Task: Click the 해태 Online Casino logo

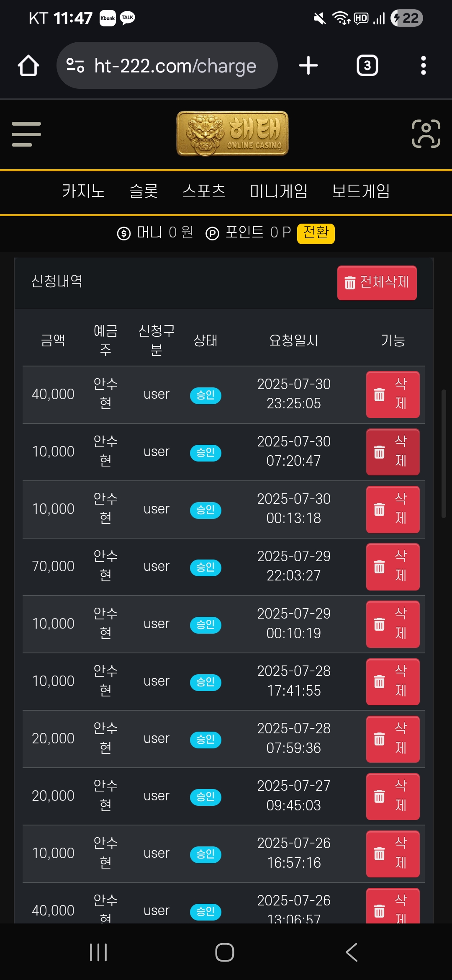Action: 232,134
